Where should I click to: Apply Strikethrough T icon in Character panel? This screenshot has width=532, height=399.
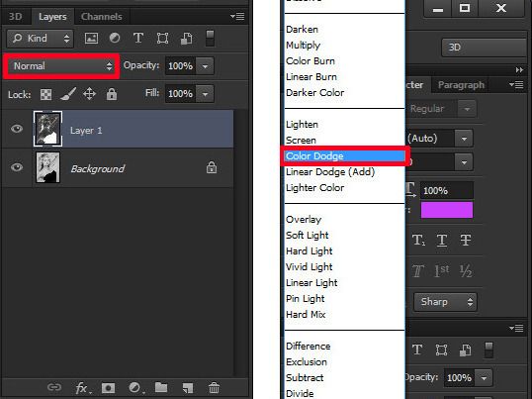pyautogui.click(x=466, y=241)
